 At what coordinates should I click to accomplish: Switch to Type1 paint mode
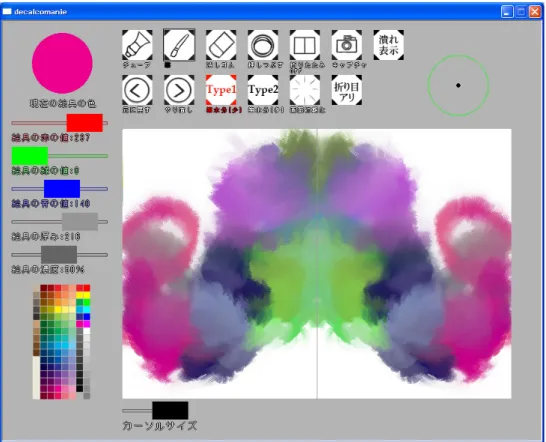pyautogui.click(x=221, y=90)
